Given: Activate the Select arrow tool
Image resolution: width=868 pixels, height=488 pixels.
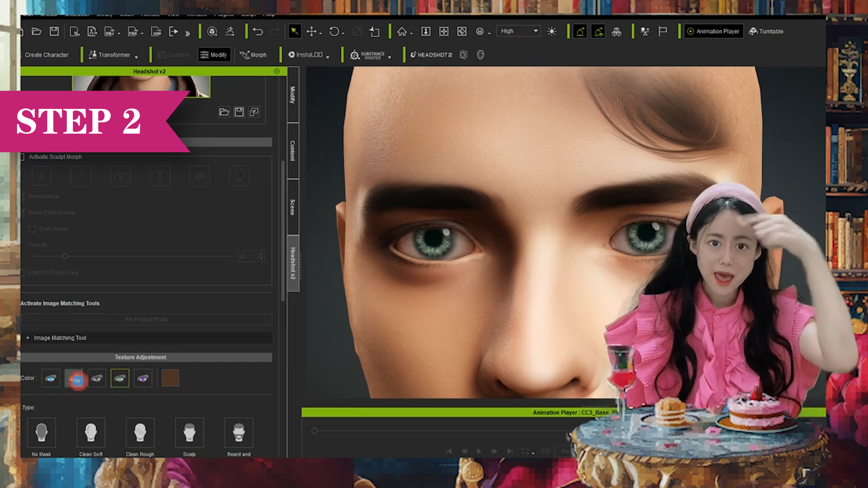Looking at the screenshot, I should (294, 31).
